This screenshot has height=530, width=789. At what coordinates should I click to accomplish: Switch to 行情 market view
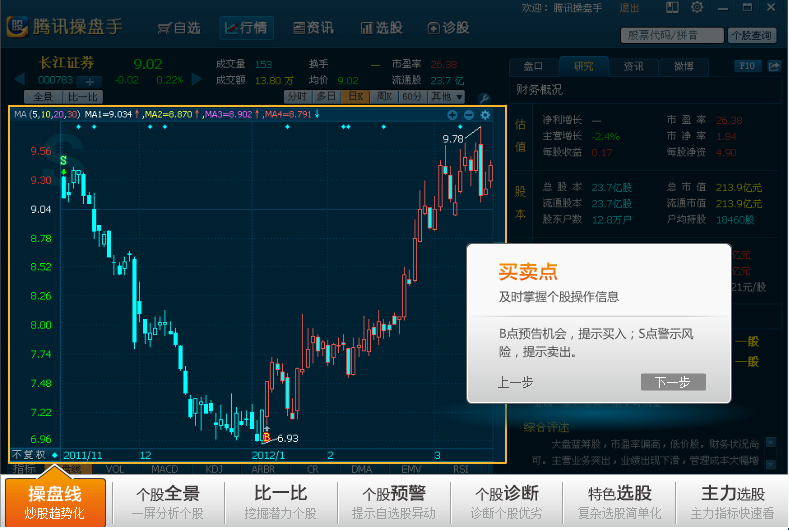[x=247, y=28]
